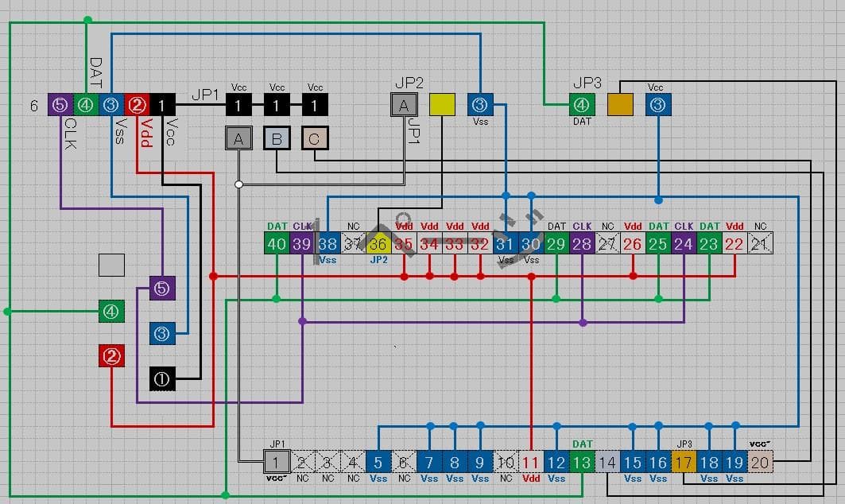Click the purple ⑤ module in the left column
Viewport: 845px width, 504px height.
coord(162,289)
